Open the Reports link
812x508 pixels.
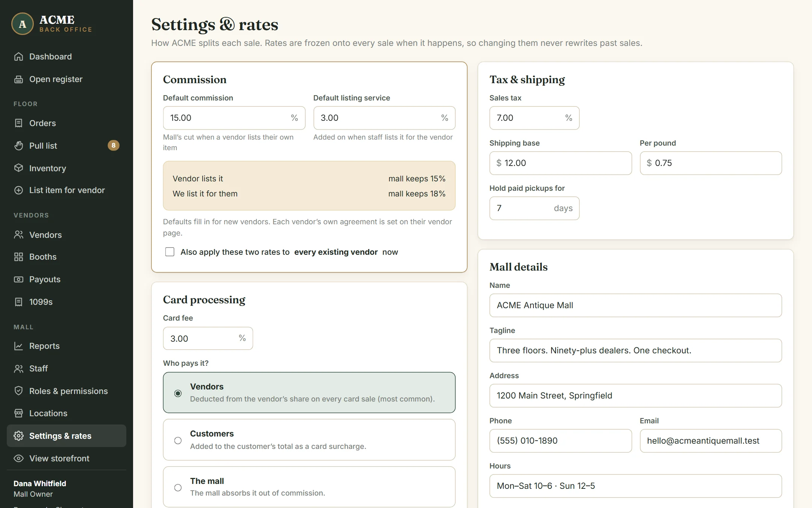tap(67, 346)
